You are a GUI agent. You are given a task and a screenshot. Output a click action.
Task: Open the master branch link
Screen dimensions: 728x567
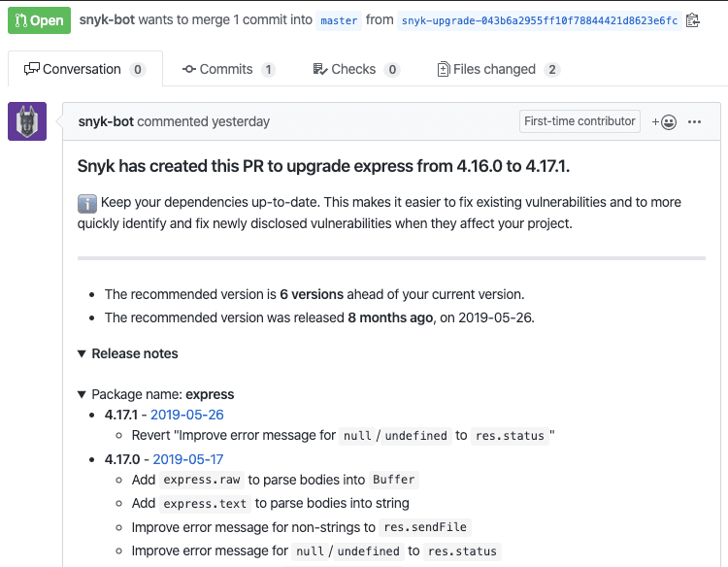click(x=339, y=21)
